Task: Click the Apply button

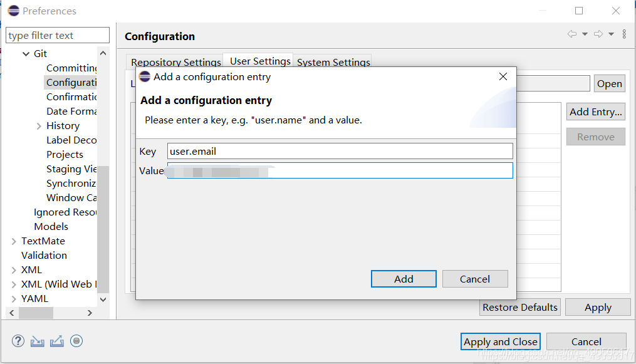Action: tap(598, 307)
